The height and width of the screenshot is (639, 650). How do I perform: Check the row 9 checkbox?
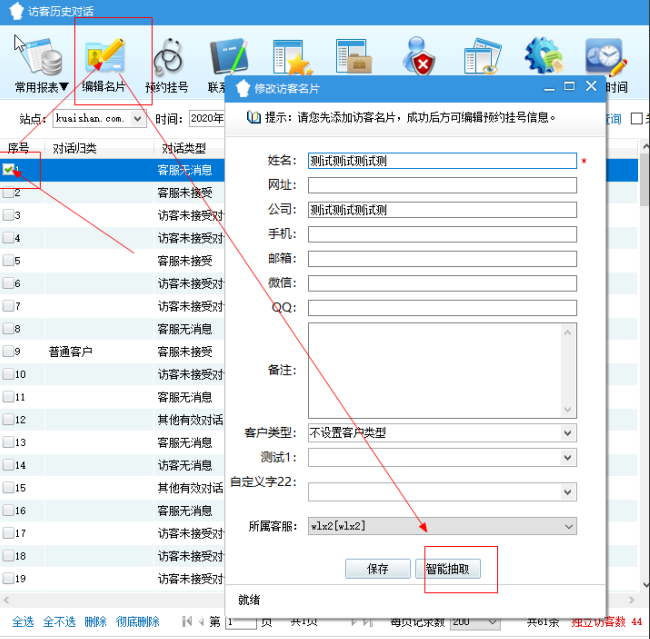(8, 351)
